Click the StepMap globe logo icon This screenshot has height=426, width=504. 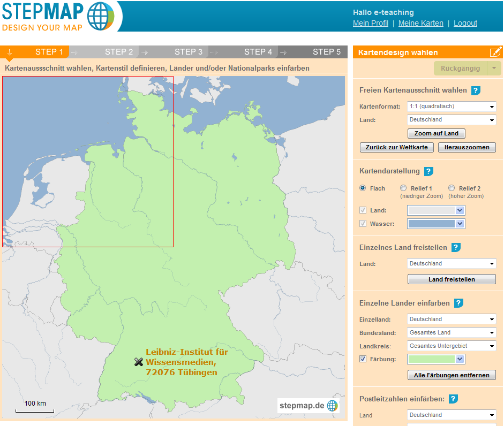tap(100, 16)
